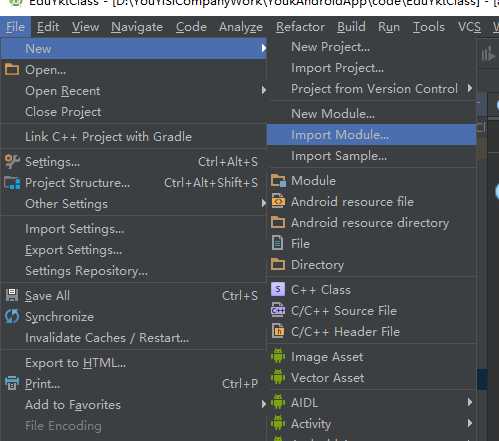Click the Synchronize refresh icon
Screen dimensions: 499x441
12,317
